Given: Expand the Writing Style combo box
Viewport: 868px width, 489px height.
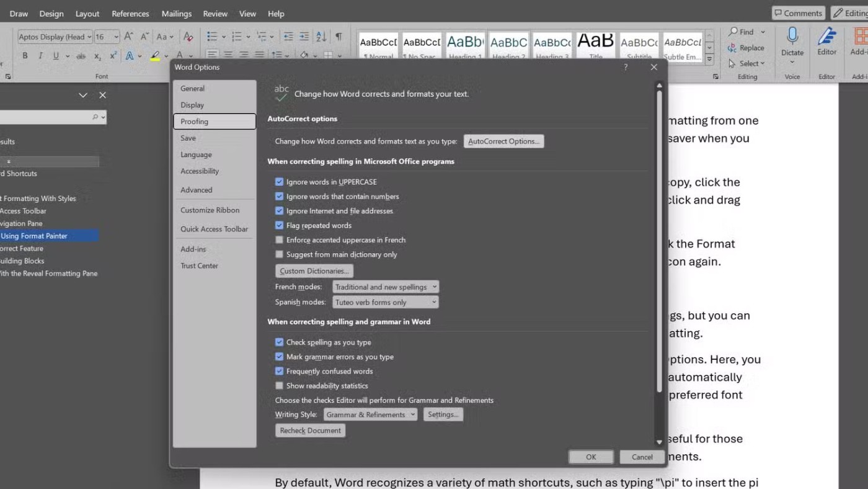Looking at the screenshot, I should pyautogui.click(x=370, y=415).
